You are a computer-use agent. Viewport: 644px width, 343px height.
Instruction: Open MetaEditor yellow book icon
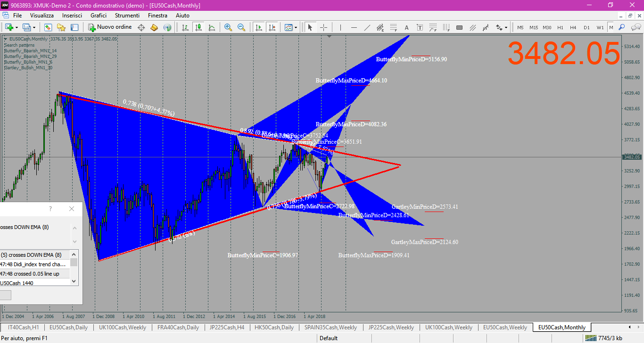(x=154, y=27)
